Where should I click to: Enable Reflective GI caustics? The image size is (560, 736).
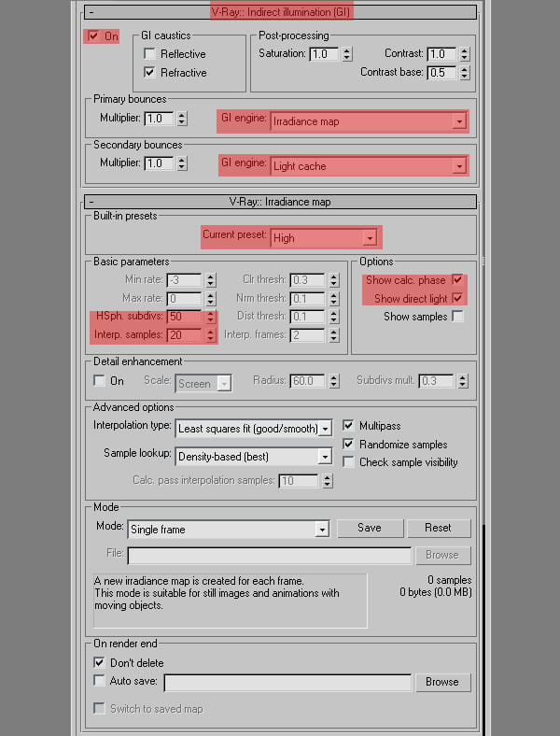pyautogui.click(x=149, y=54)
